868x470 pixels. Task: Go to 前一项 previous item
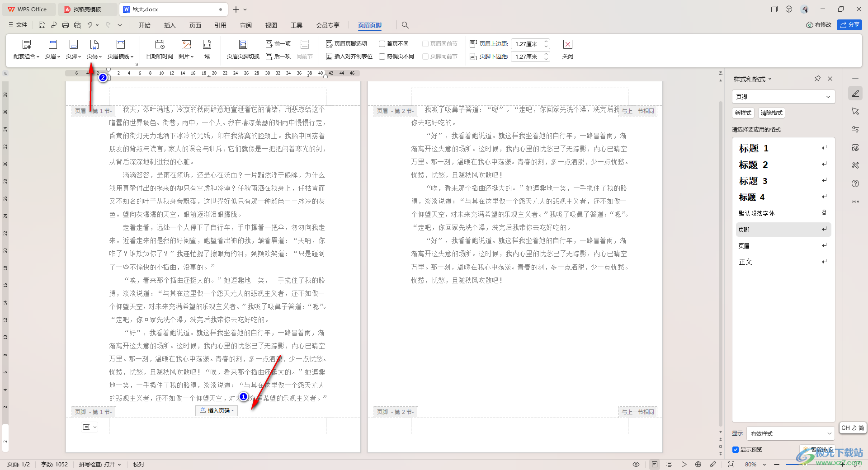tap(278, 44)
